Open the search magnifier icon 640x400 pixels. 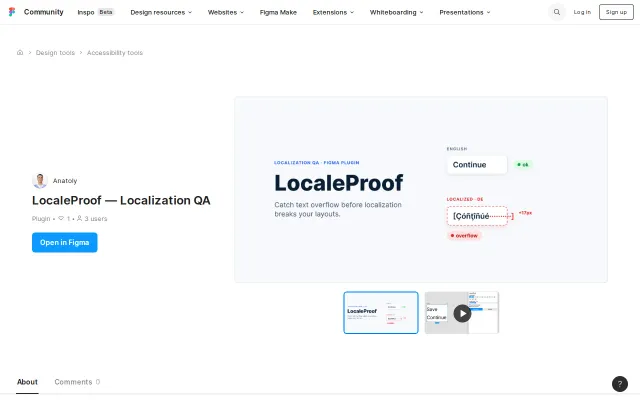click(557, 12)
